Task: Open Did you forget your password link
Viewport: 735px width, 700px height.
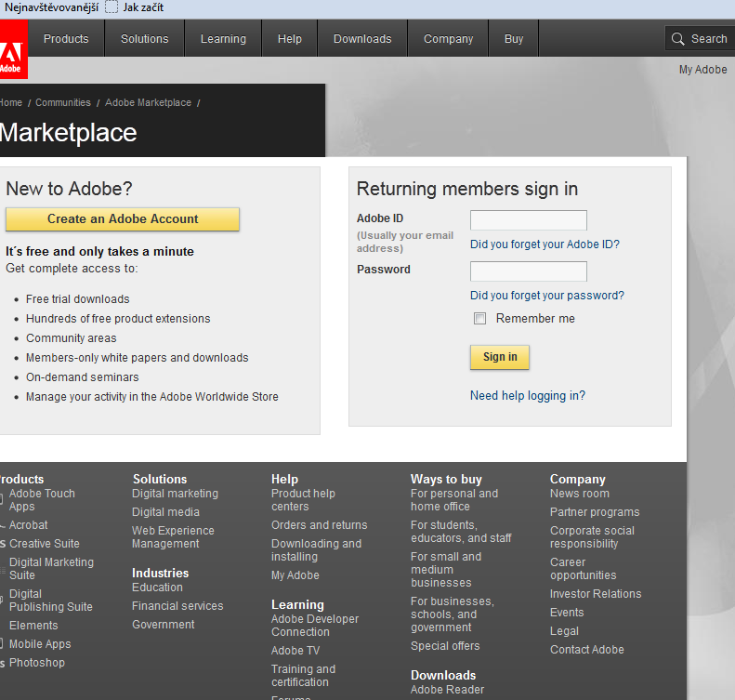Action: pos(547,296)
